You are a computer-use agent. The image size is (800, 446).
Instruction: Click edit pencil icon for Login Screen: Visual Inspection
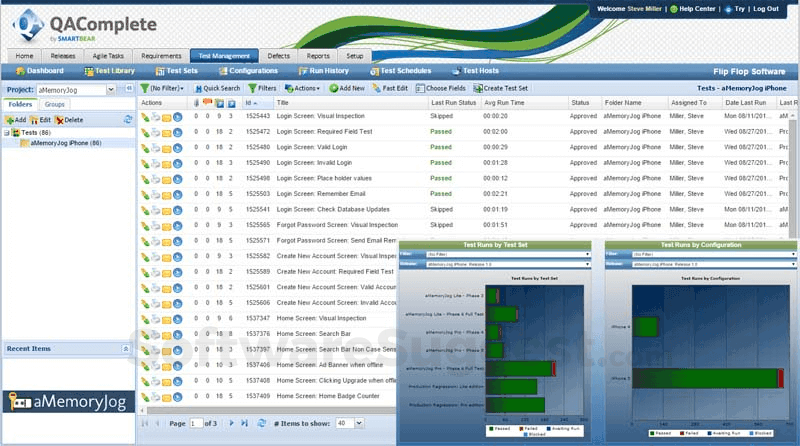pyautogui.click(x=145, y=117)
